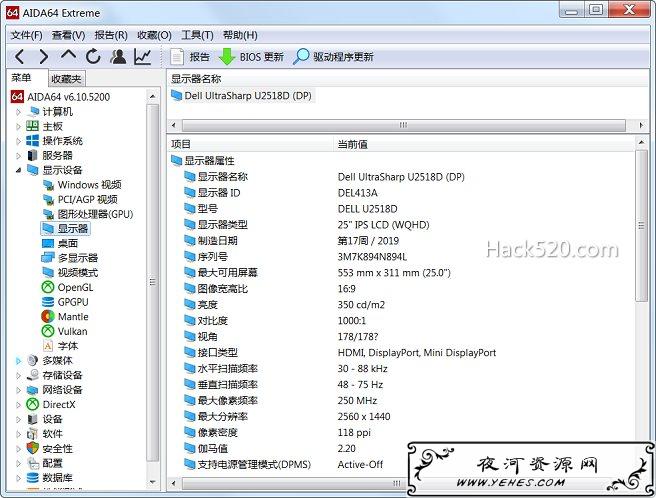Open the 查看(V) menu
Screen dimensions: 656x498
click(68, 35)
